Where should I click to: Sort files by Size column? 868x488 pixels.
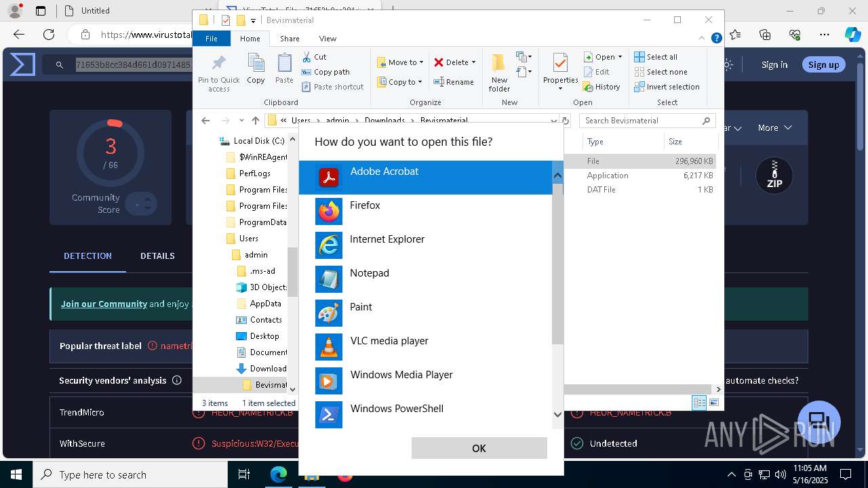[690, 142]
